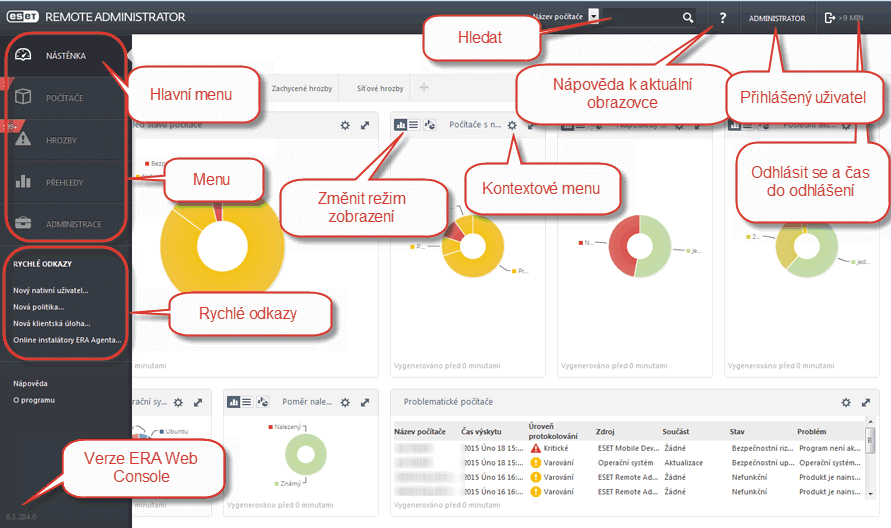This screenshot has width=891, height=528.
Task: Open the O programu link
Action: [34, 400]
